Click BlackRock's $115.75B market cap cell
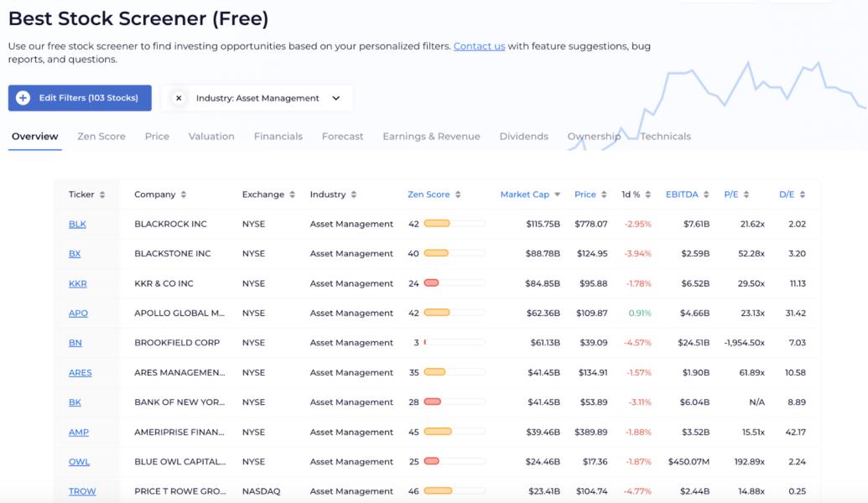 (543, 224)
